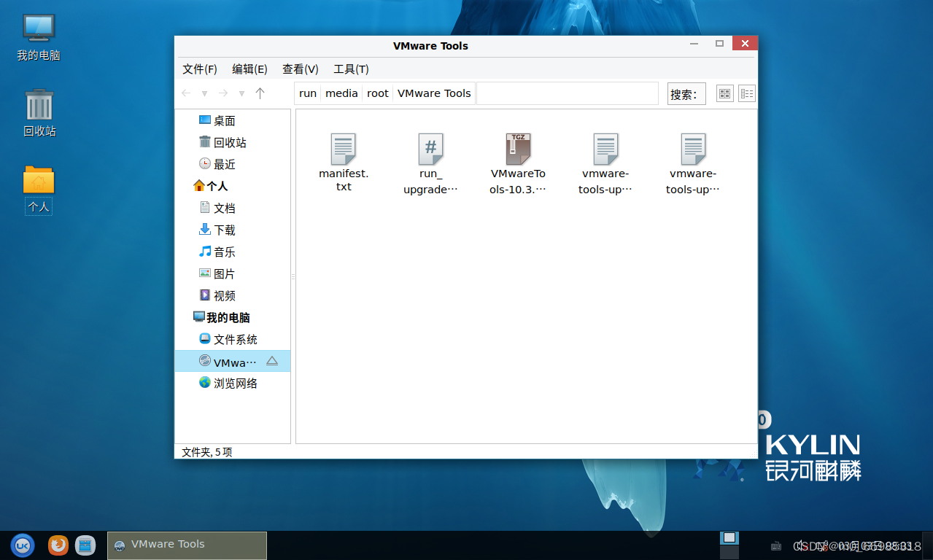Click the 搜索: search button
933x560 pixels.
(x=686, y=93)
